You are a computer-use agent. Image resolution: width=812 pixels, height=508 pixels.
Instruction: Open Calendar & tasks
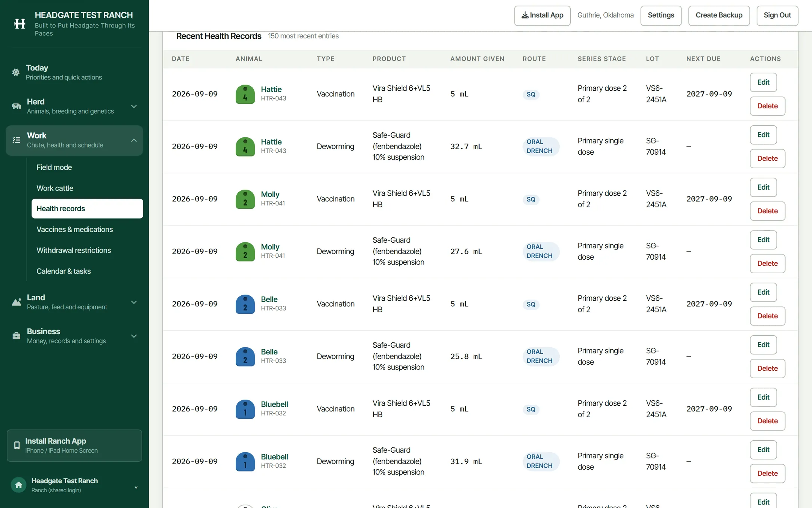tap(87, 271)
